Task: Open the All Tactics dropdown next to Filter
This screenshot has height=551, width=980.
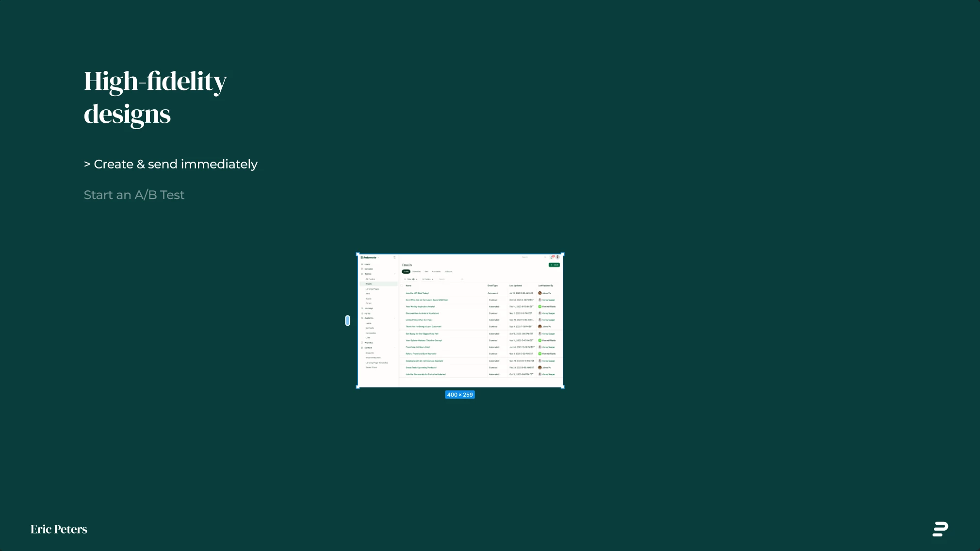Action: coord(427,279)
